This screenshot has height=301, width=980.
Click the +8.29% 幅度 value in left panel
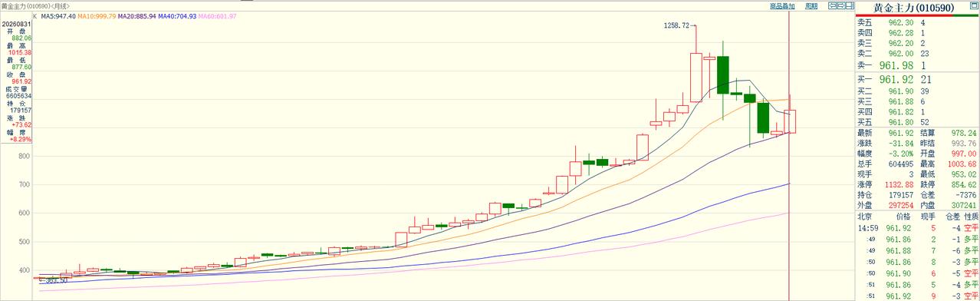coord(21,139)
